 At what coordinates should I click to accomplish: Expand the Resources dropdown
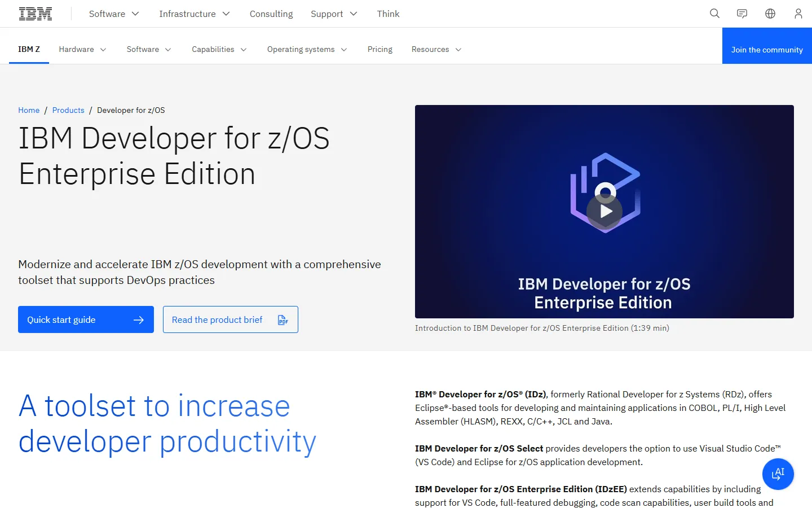click(436, 50)
